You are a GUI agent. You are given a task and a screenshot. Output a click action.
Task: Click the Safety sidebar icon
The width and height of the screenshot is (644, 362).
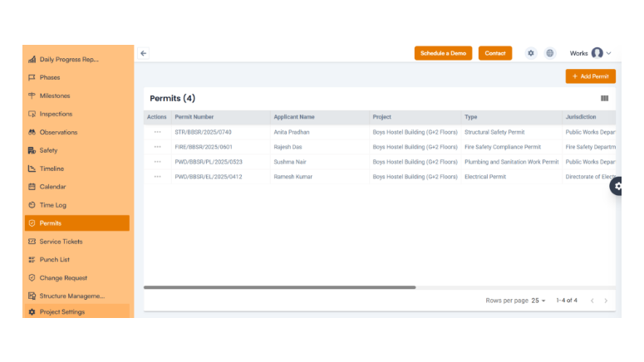tap(32, 150)
